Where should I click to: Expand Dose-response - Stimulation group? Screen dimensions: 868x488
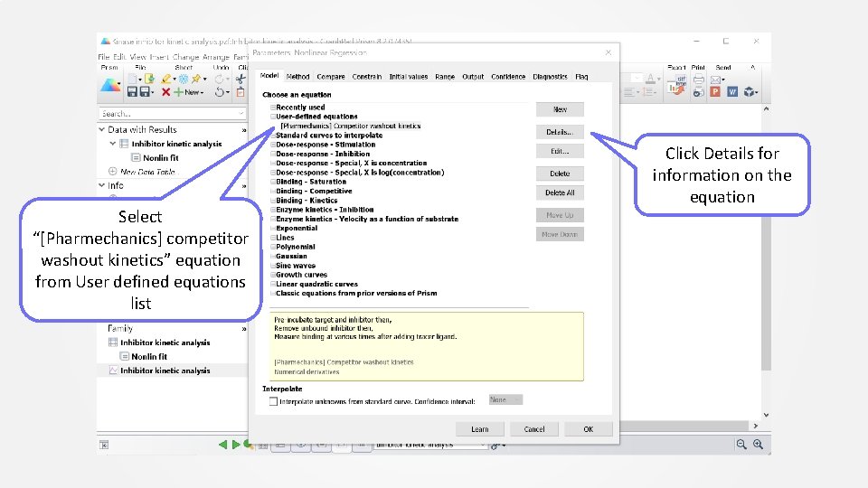(x=273, y=145)
